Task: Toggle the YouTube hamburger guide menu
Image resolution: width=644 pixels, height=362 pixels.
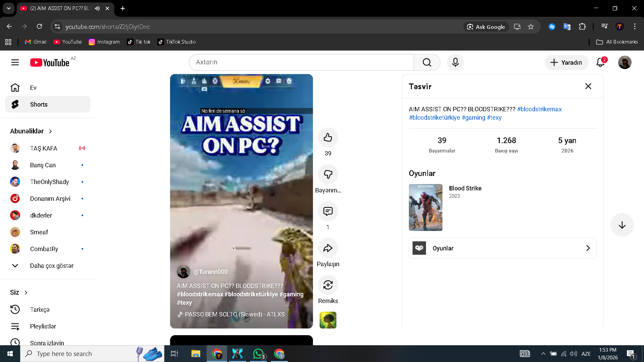Action: coord(15,62)
